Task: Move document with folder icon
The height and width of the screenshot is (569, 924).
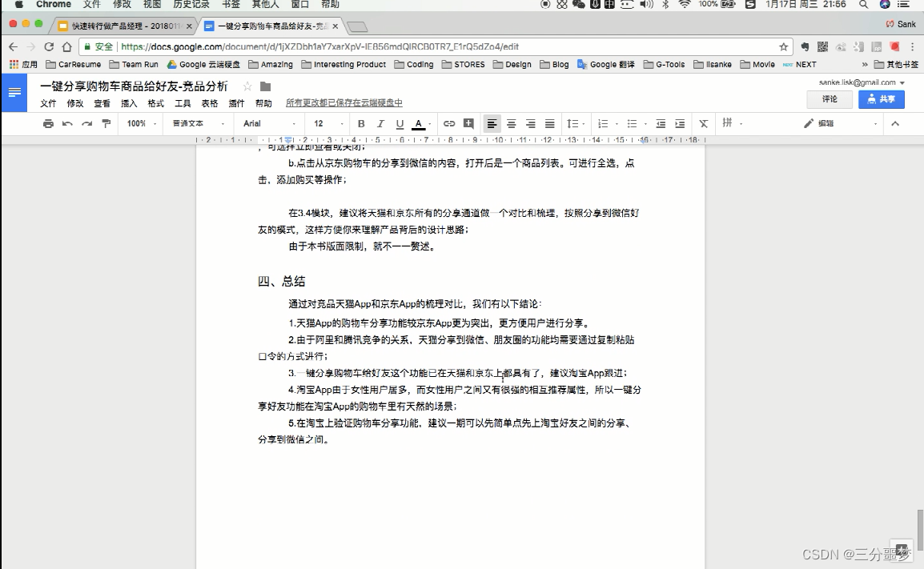Action: pyautogui.click(x=265, y=86)
